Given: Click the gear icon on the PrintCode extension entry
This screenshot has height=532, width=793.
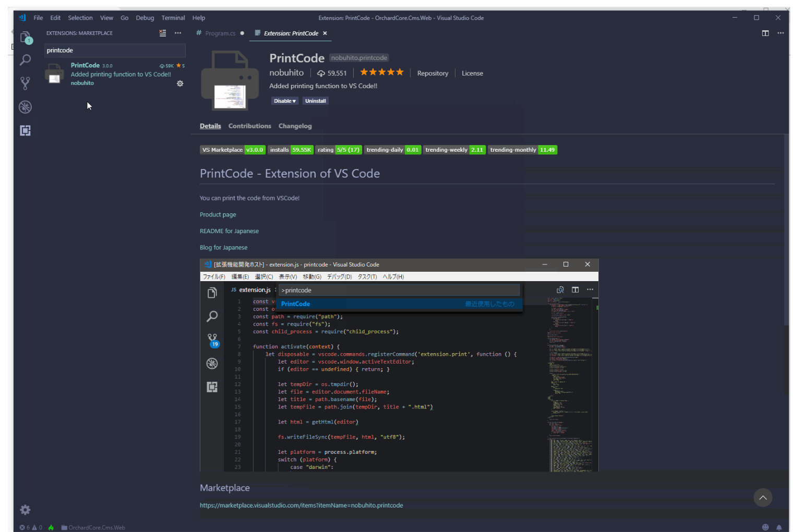Looking at the screenshot, I should (x=179, y=83).
